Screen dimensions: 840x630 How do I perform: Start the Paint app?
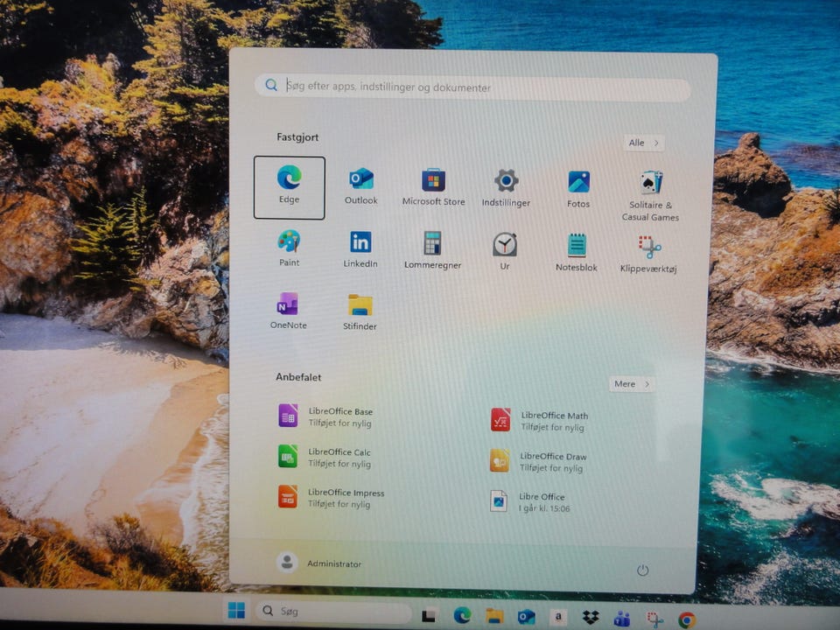point(289,248)
